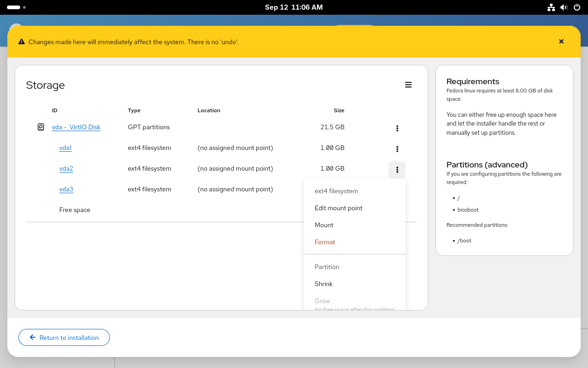Click the Size column header
The width and height of the screenshot is (588, 368).
[339, 110]
